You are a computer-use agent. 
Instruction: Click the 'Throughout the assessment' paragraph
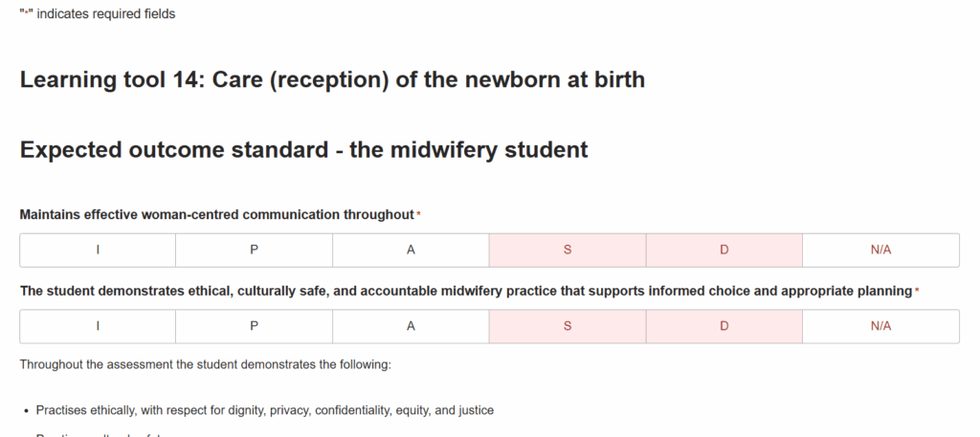click(205, 364)
